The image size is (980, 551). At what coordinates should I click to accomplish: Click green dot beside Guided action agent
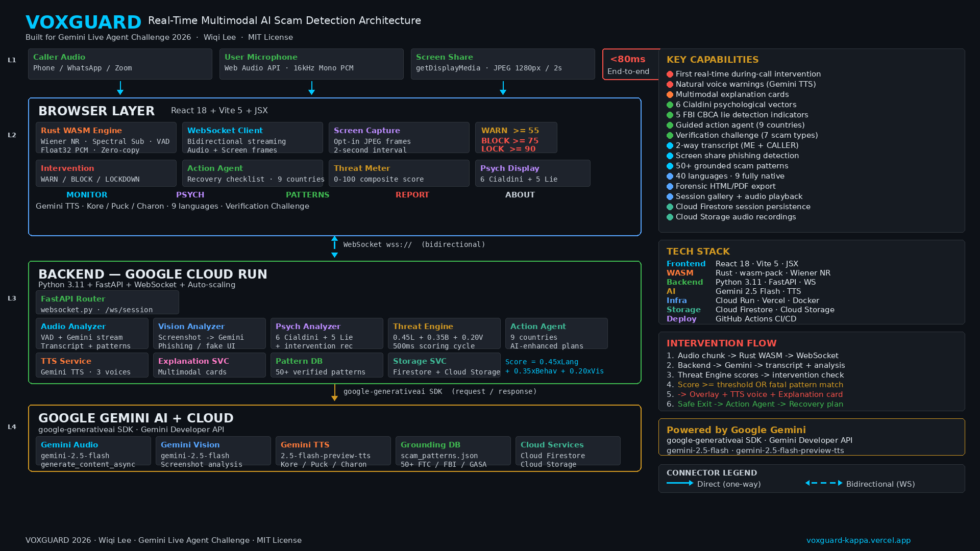[x=670, y=126]
